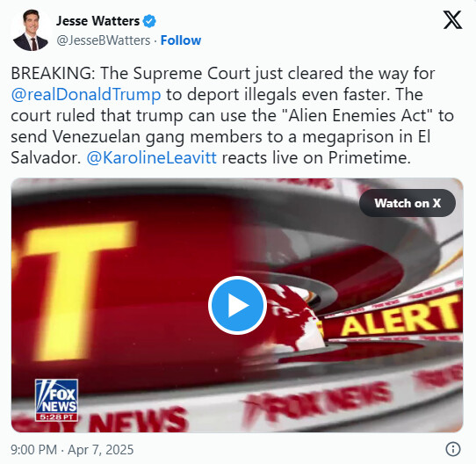This screenshot has height=464, width=476.
Task: Click the tweet text about the Alien Enemies Act
Action: click(232, 115)
